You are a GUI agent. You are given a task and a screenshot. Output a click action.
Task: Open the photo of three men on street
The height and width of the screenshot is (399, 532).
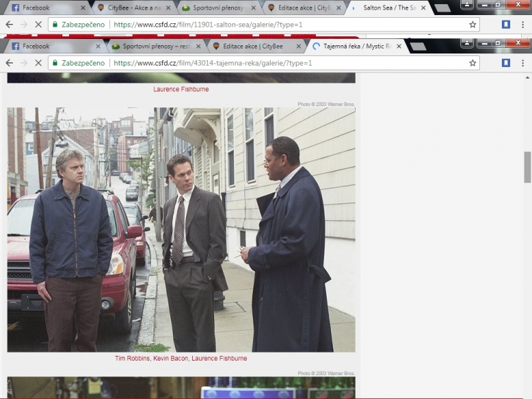point(181,229)
